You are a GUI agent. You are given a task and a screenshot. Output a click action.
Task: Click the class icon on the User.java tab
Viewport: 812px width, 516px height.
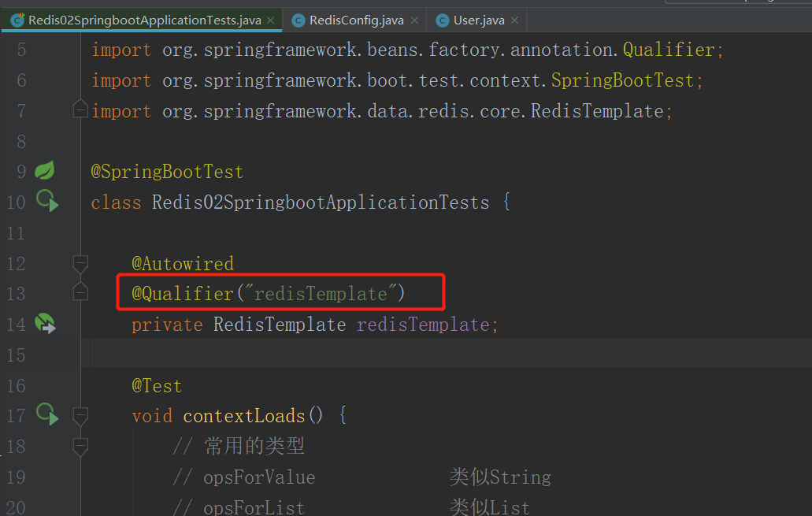(x=443, y=20)
